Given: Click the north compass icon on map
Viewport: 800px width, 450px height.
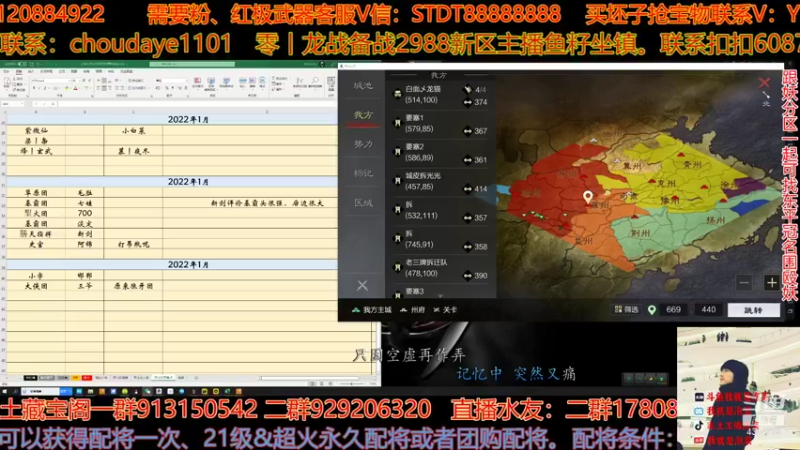Looking at the screenshot, I should point(766,98).
